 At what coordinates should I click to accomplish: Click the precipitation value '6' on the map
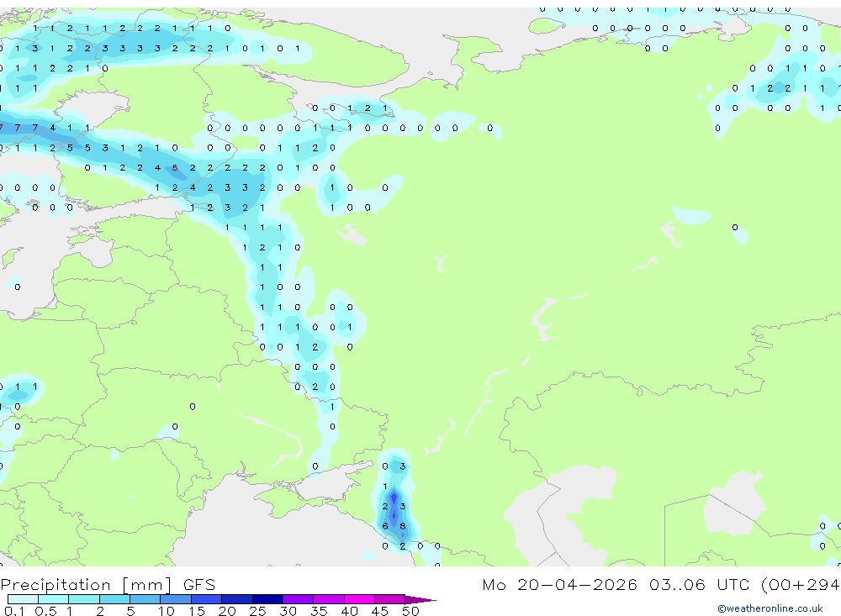(x=385, y=526)
